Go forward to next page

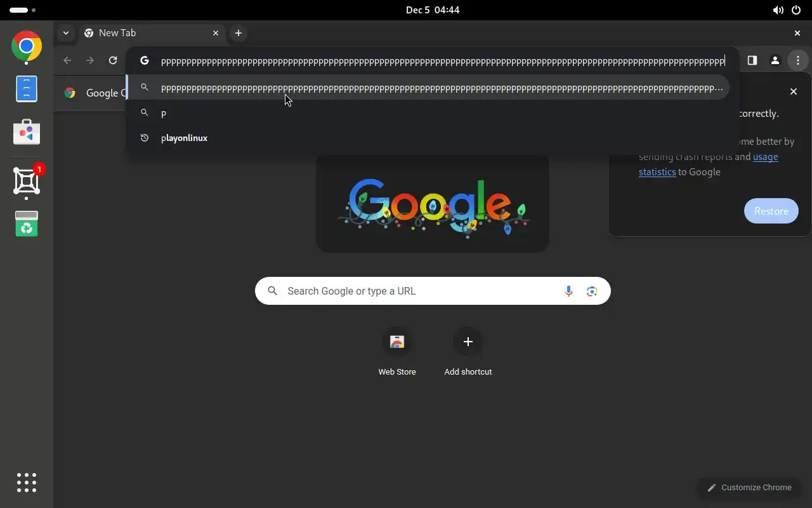click(90, 60)
